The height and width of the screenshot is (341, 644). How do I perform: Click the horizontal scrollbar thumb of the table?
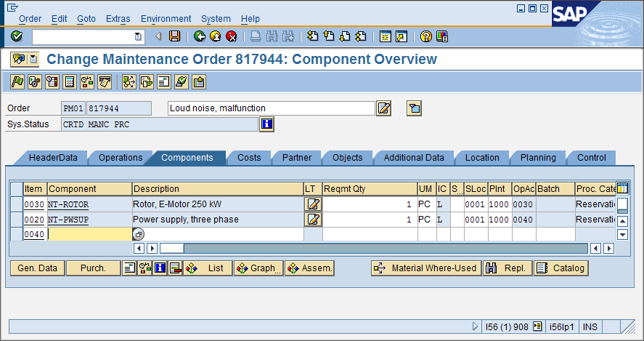[x=171, y=248]
